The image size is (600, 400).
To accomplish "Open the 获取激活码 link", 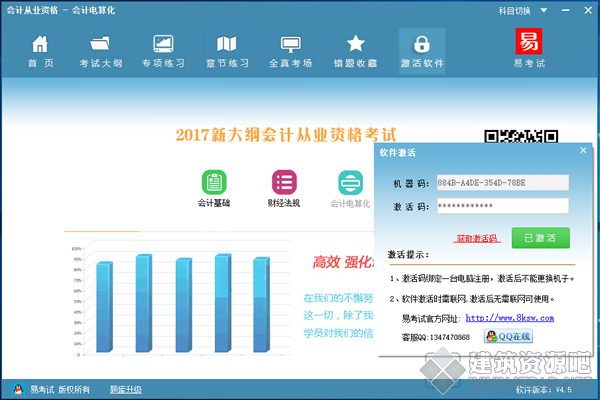I will 477,239.
